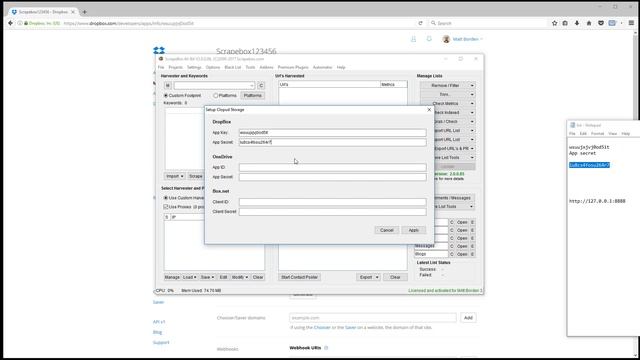
Task: Select the Custom Footprint radio button
Action: pos(166,95)
